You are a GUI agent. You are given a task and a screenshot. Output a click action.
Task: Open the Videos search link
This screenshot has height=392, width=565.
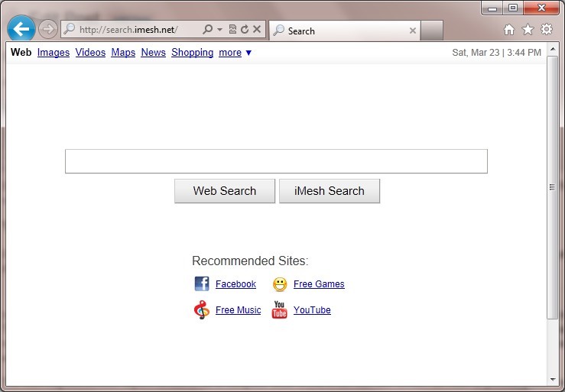(90, 52)
